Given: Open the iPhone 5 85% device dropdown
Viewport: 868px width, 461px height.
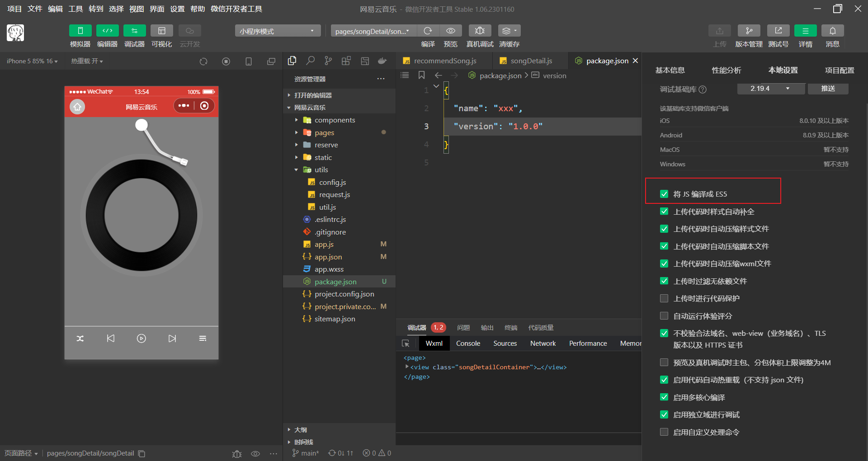Looking at the screenshot, I should click(x=32, y=61).
